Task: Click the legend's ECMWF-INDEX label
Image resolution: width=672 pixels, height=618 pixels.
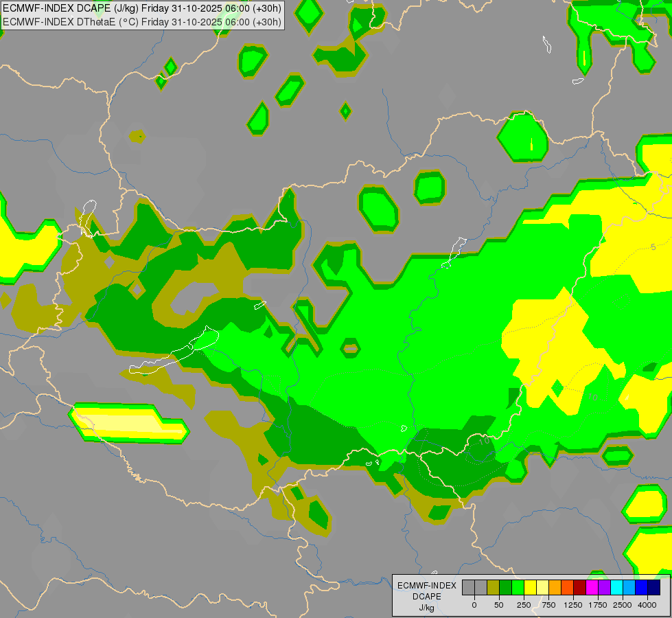Action: click(427, 586)
